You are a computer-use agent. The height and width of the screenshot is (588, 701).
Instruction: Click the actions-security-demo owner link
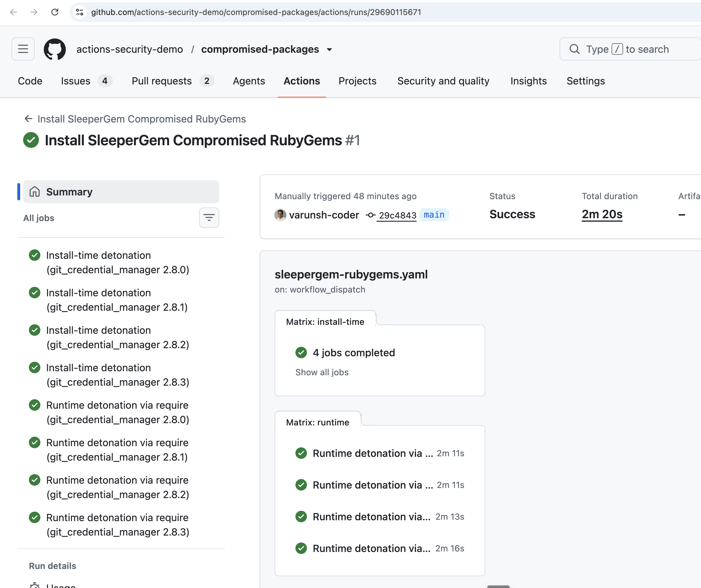click(130, 49)
